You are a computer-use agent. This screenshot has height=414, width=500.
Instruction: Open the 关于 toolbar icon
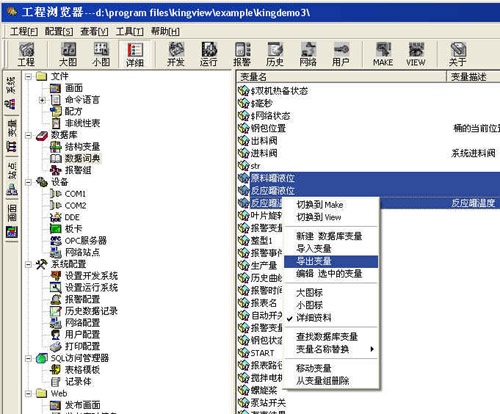[458, 54]
